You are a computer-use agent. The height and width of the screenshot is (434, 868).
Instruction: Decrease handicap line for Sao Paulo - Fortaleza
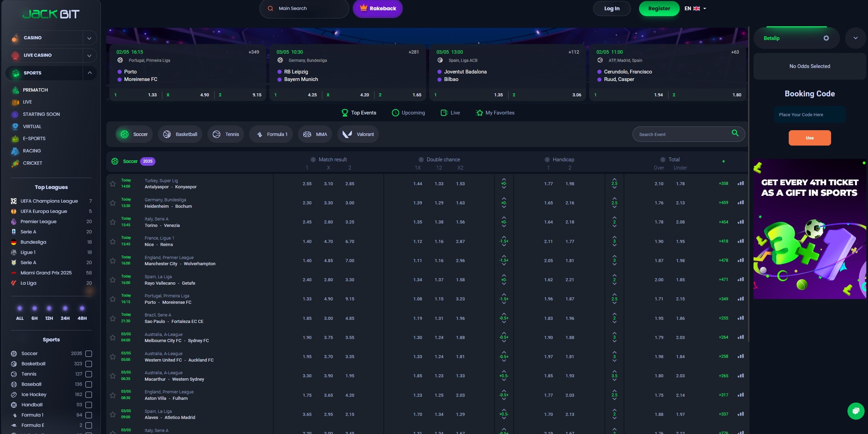(504, 322)
